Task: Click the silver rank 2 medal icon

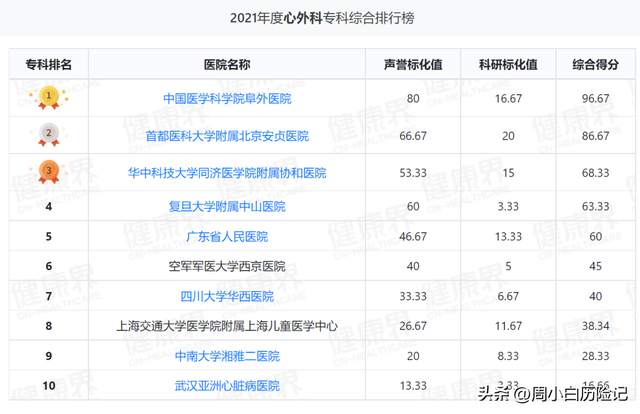Action: coord(49,134)
